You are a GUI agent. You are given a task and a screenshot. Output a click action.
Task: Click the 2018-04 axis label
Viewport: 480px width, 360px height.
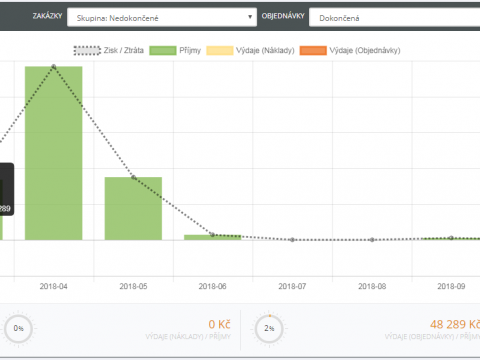(54, 286)
